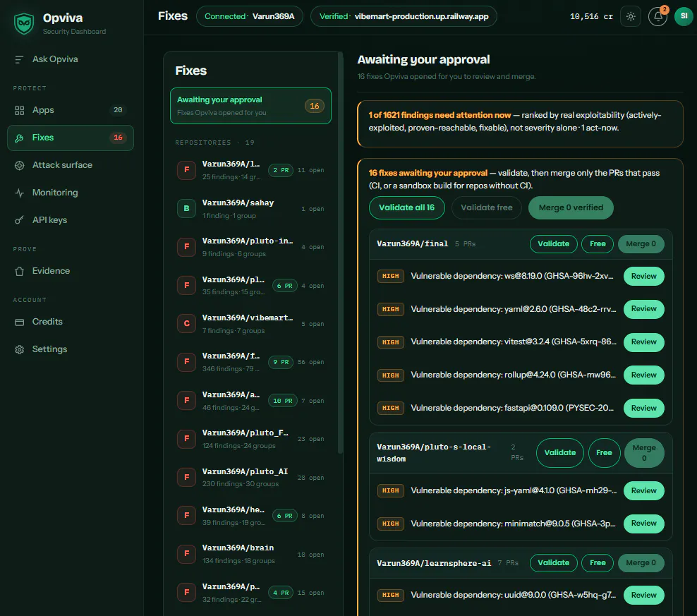Click the HIGH tag on uuid@9.0.0 finding
The image size is (697, 616).
(390, 595)
